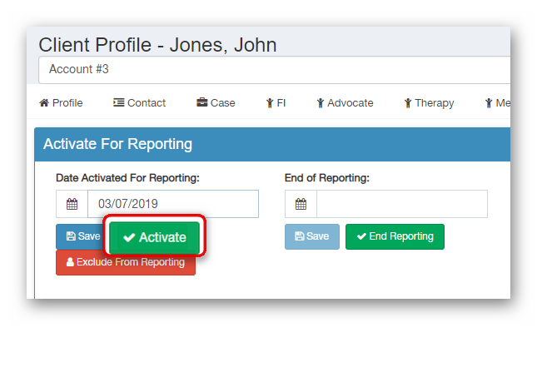Click the calendar icon for Date Activated
537x392 pixels.
(x=72, y=204)
